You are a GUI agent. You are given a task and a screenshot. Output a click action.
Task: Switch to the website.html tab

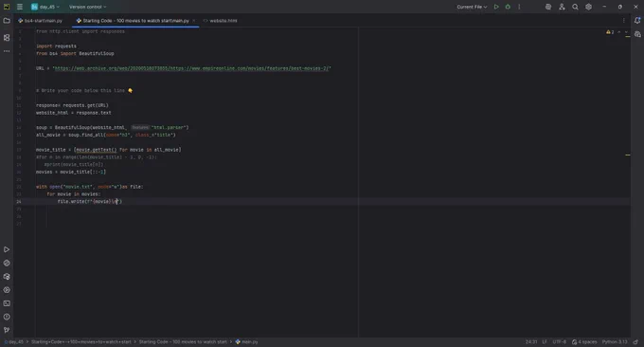pos(220,21)
